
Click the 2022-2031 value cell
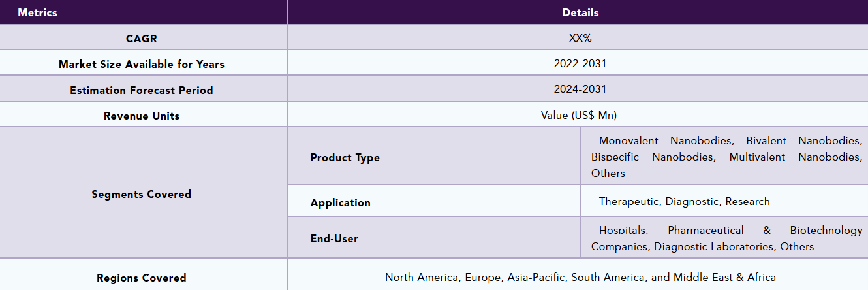(x=580, y=63)
